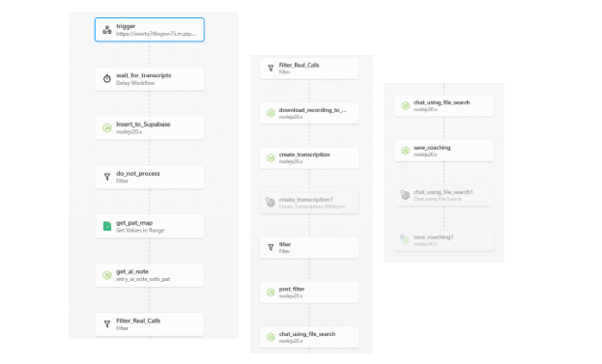Select Filter_Real_Calls name above download_recording step

click(300, 66)
